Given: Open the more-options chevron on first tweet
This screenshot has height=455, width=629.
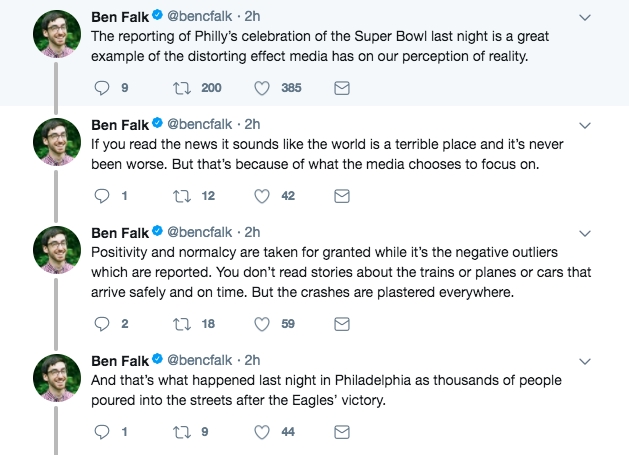Looking at the screenshot, I should click(x=585, y=18).
